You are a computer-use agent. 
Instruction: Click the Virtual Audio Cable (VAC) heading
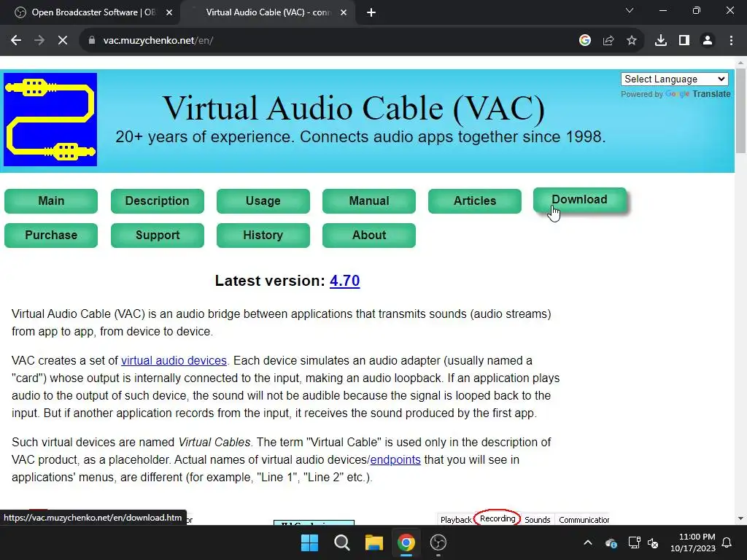click(354, 108)
